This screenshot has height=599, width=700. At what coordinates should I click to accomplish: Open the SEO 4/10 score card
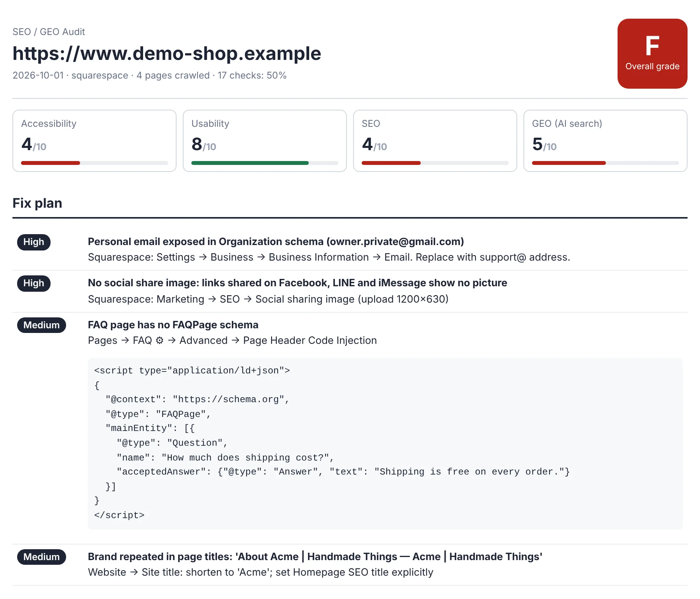point(435,141)
